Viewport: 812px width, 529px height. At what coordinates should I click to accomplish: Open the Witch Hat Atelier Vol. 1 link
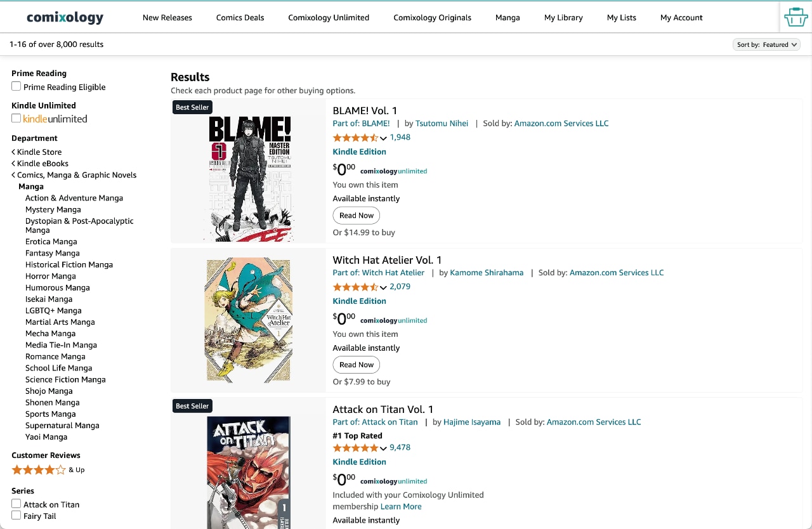click(386, 260)
